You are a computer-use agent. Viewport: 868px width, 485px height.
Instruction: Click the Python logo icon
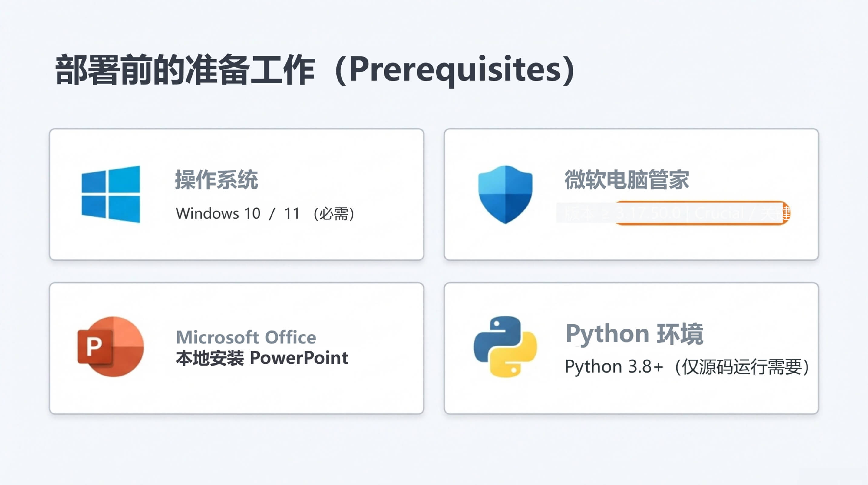click(505, 347)
